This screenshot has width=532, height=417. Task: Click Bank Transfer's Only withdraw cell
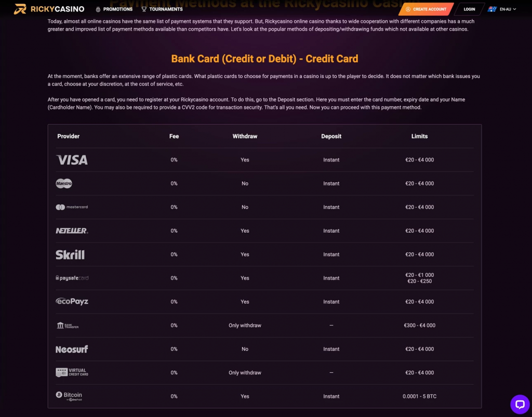tap(245, 326)
